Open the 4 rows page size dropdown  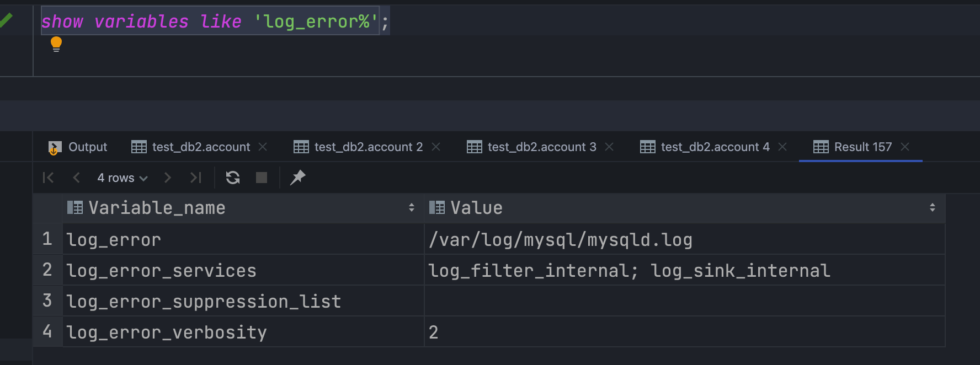[122, 178]
